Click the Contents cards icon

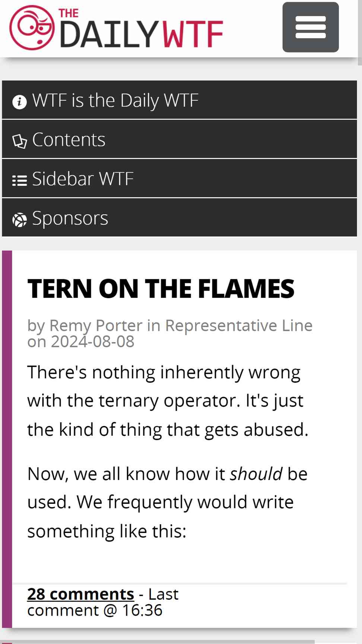19,141
